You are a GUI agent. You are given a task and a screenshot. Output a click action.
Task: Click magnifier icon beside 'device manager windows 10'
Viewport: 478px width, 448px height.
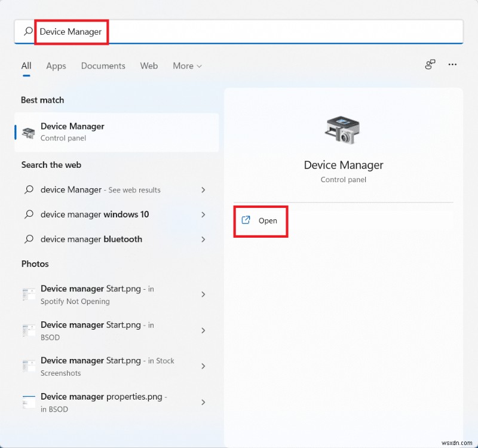[29, 214]
